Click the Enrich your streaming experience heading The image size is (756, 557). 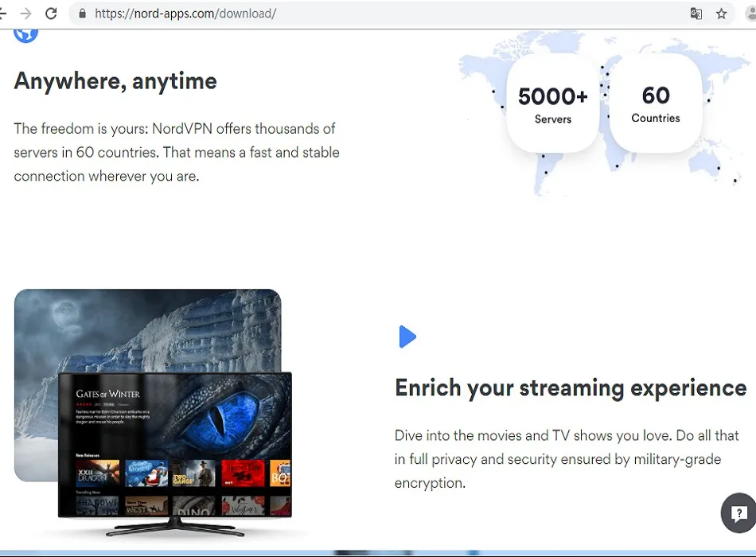pyautogui.click(x=571, y=388)
